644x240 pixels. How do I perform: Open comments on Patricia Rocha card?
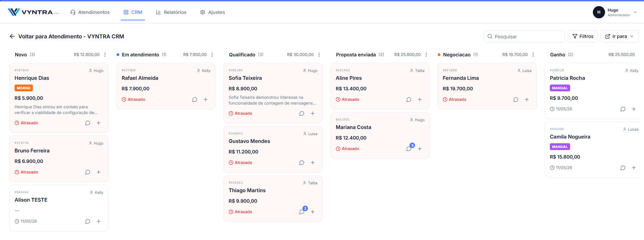coord(623,109)
